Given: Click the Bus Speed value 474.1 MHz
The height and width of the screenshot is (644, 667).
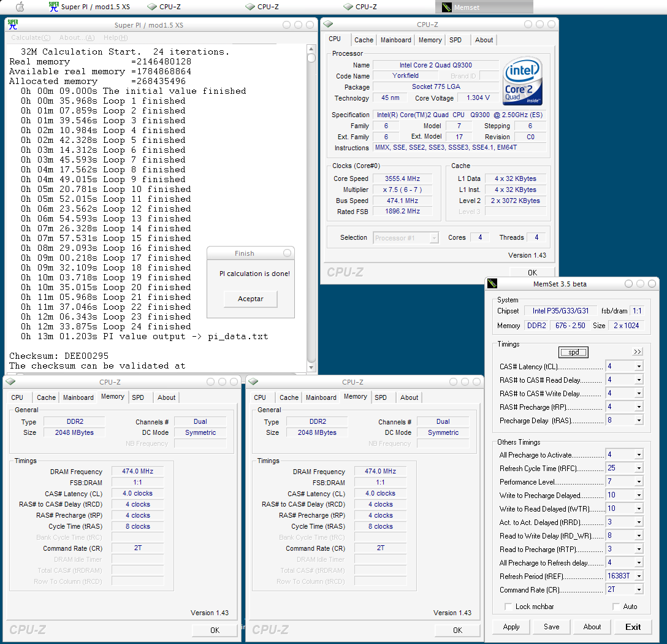Looking at the screenshot, I should pos(402,201).
